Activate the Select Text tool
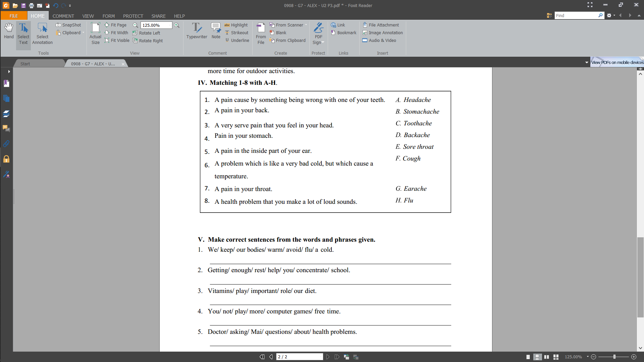Viewport: 644px width, 362px height. tap(23, 34)
